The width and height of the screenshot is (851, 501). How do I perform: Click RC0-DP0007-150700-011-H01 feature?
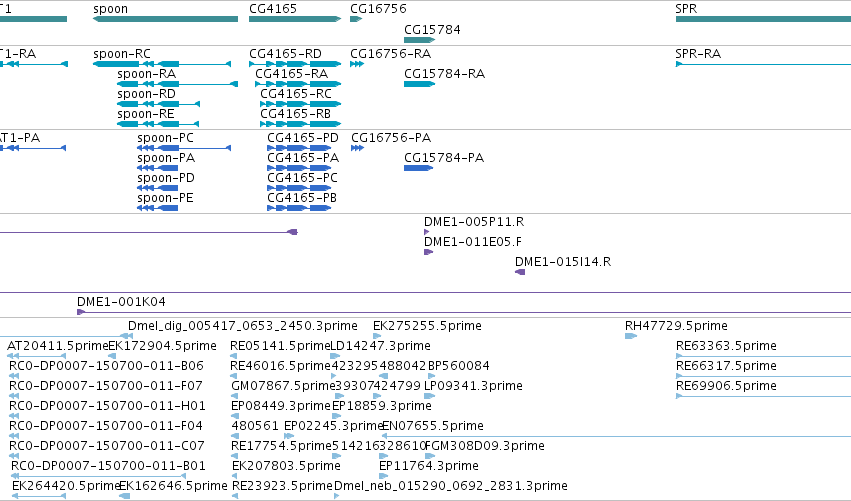click(107, 407)
